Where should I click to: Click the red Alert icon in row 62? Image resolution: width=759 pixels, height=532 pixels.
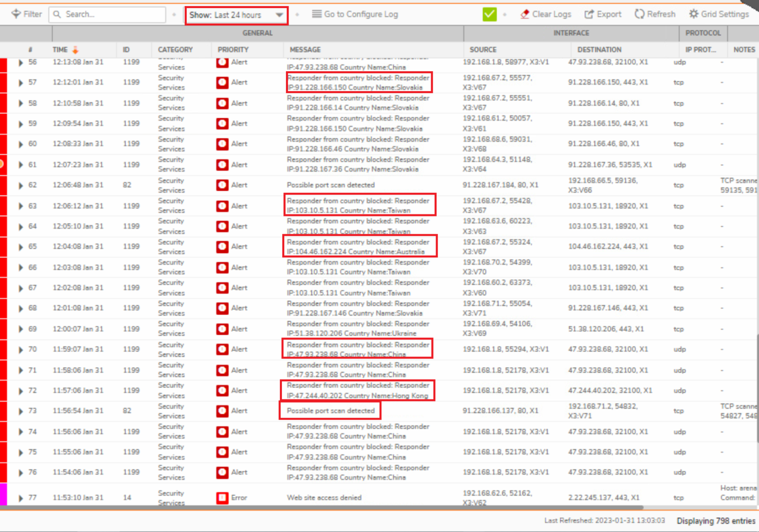[x=222, y=185]
